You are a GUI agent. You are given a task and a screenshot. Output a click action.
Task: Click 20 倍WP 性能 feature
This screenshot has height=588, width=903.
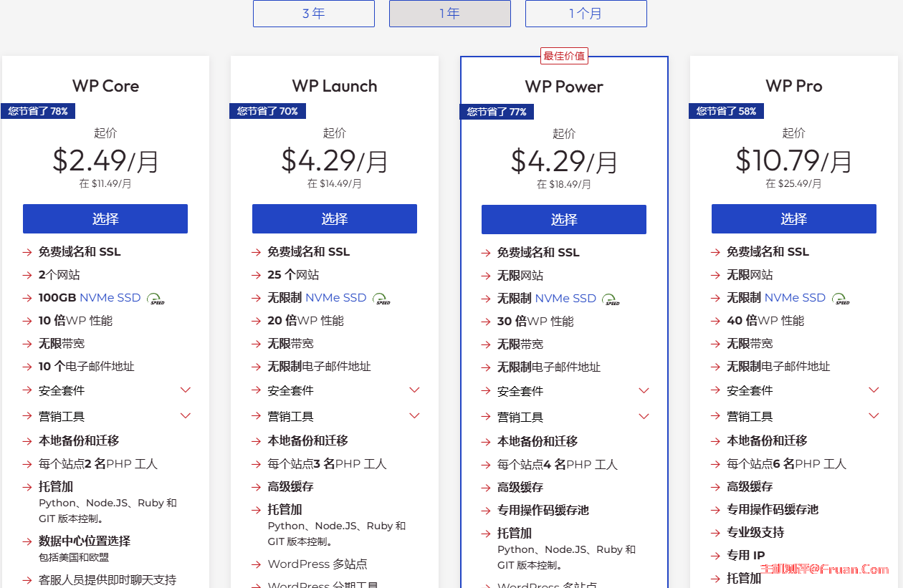coord(306,321)
